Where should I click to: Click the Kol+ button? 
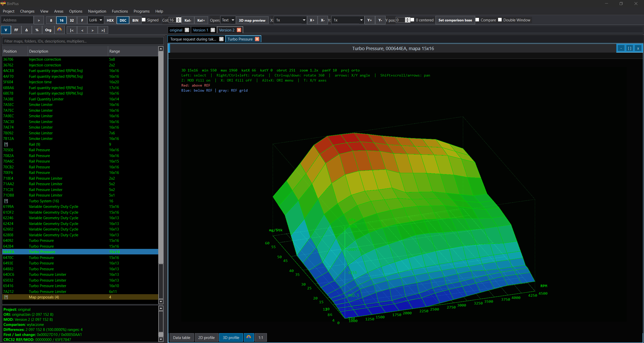pyautogui.click(x=201, y=20)
